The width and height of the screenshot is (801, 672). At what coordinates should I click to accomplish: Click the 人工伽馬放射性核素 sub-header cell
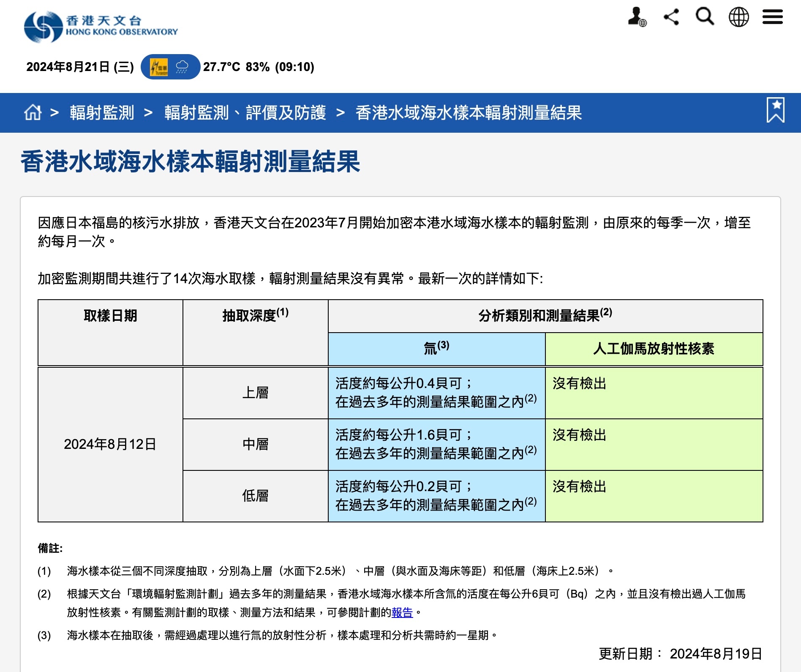pos(654,349)
